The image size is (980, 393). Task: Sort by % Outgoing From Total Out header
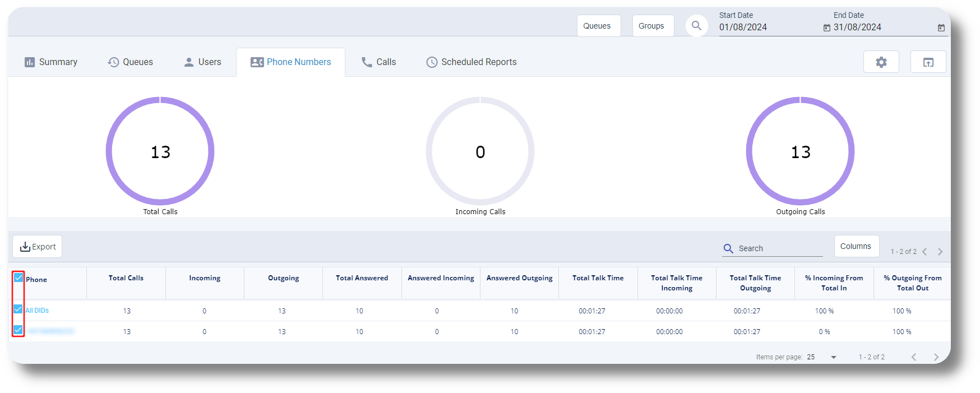click(913, 283)
